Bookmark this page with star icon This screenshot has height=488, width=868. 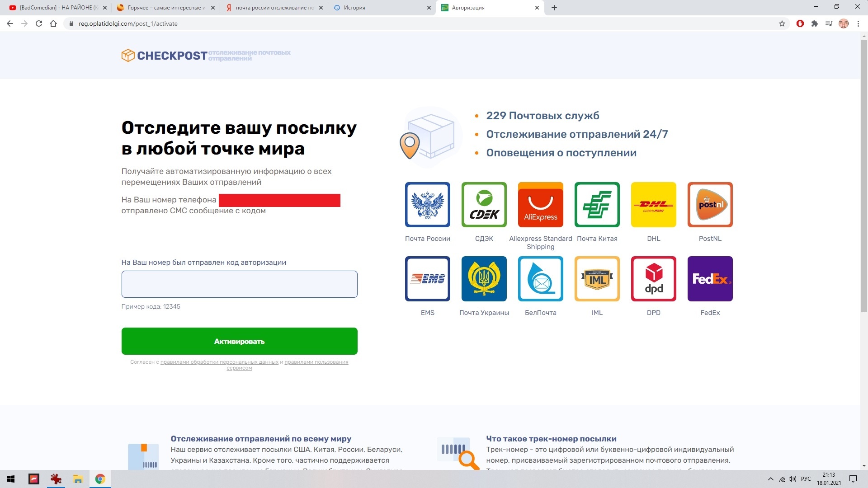[782, 24]
